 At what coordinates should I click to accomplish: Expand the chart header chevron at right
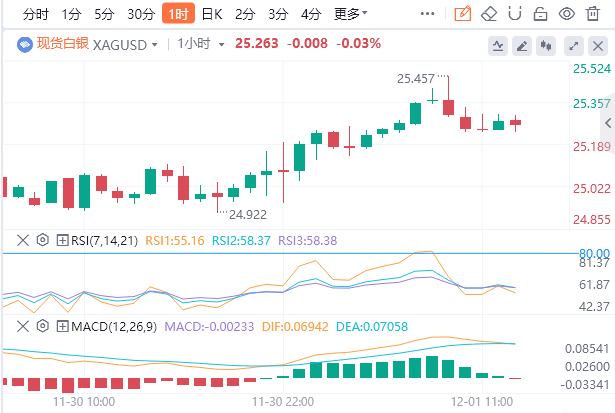pyautogui.click(x=599, y=46)
